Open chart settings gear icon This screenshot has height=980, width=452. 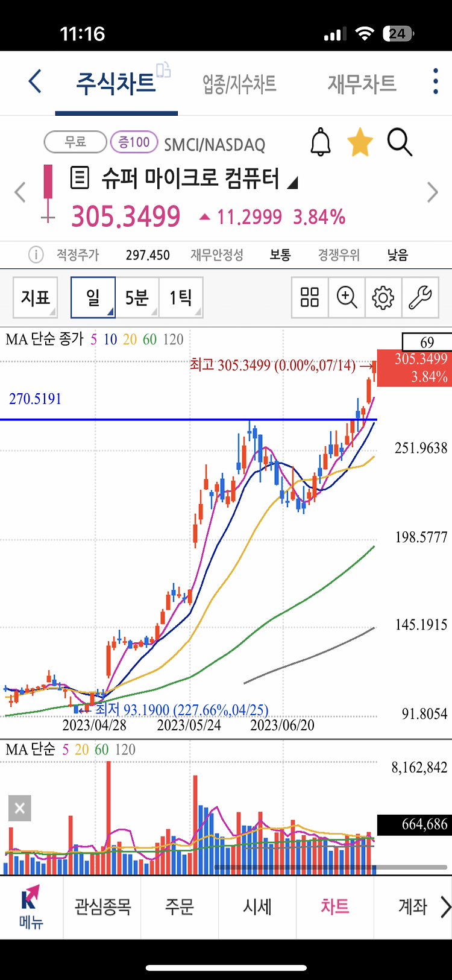click(x=383, y=297)
